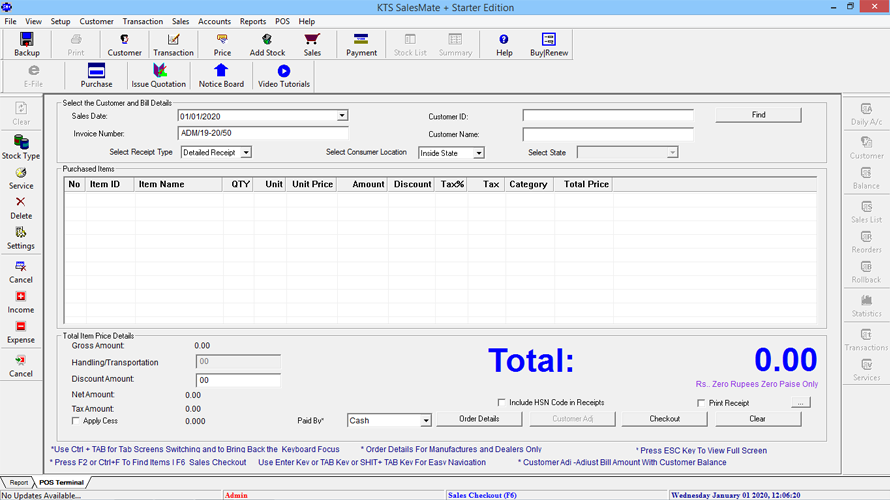This screenshot has height=500, width=890.
Task: Click the Find button
Action: point(758,115)
